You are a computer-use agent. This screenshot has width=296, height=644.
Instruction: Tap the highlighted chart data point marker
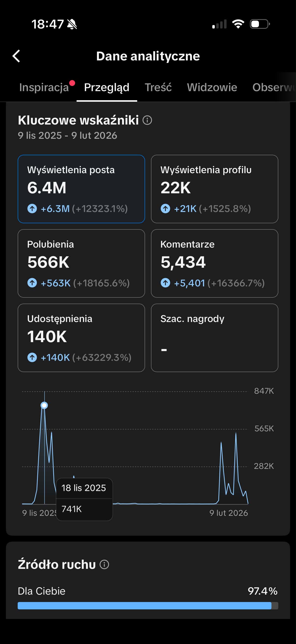tap(44, 405)
